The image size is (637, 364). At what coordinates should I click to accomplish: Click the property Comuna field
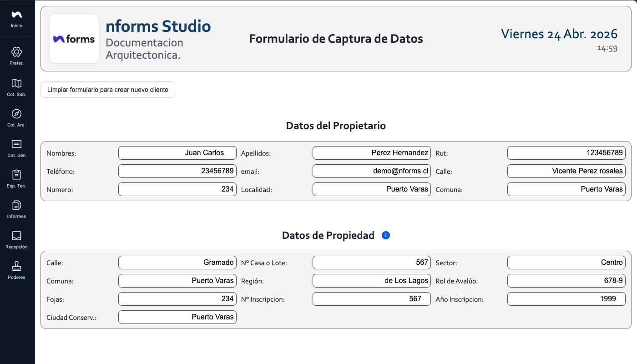coord(177,281)
